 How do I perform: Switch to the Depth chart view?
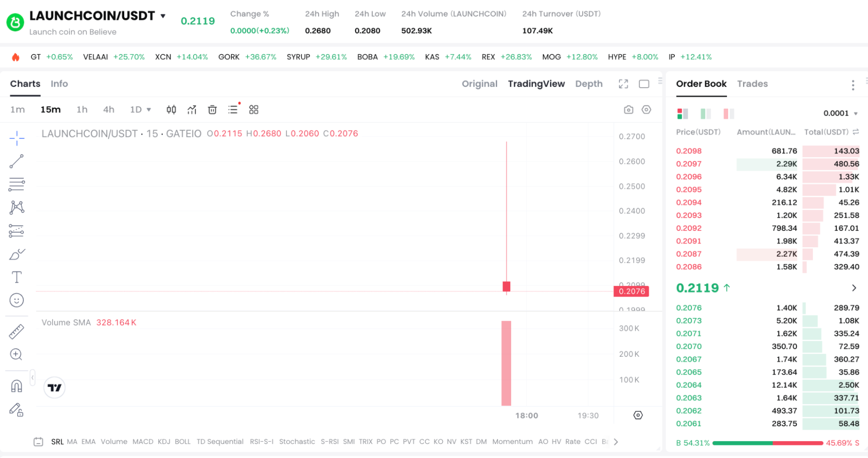(x=589, y=84)
